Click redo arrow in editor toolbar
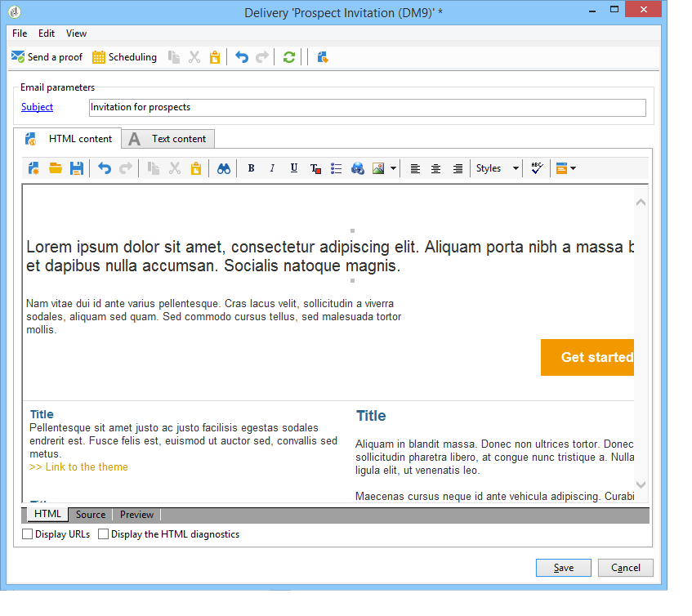 (x=126, y=168)
